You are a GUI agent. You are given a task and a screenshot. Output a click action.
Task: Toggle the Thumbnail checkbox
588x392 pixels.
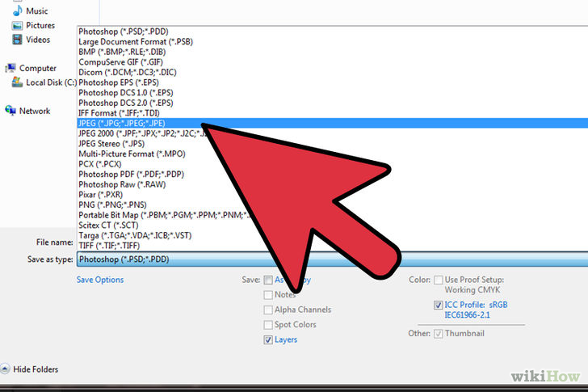click(x=438, y=334)
